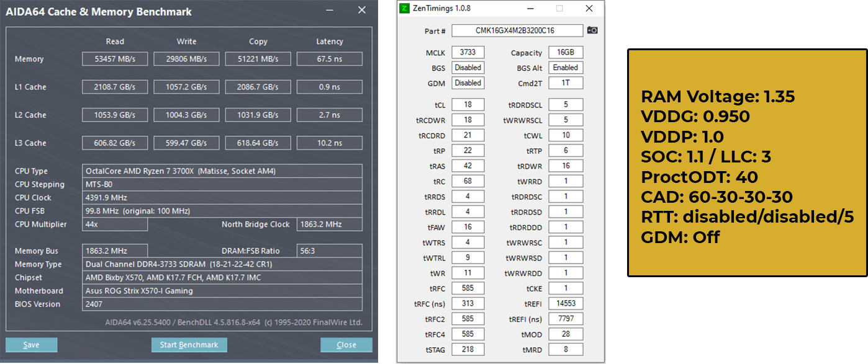Viewport: 868px width, 364px height.
Task: Click Chipset AMD Bixby X570 field
Action: coord(222,278)
